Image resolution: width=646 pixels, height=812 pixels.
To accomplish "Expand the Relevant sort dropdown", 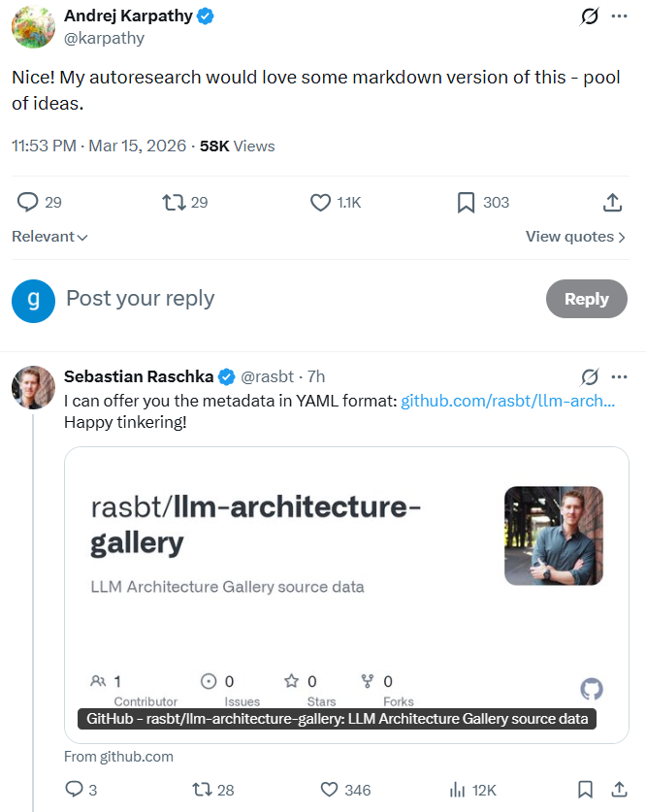I will 49,237.
